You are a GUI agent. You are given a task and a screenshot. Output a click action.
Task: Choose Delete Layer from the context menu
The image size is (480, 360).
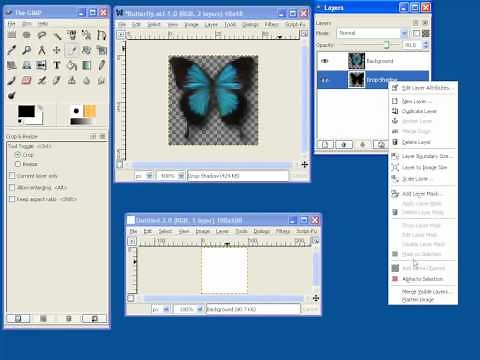(x=423, y=142)
